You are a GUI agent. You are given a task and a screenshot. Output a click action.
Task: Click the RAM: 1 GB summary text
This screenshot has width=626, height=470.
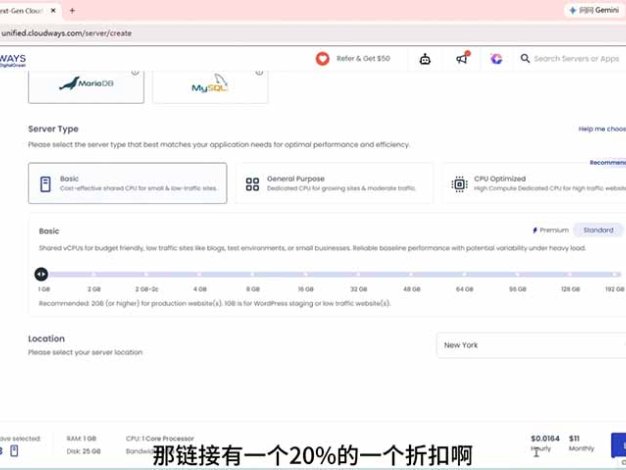pos(81,438)
